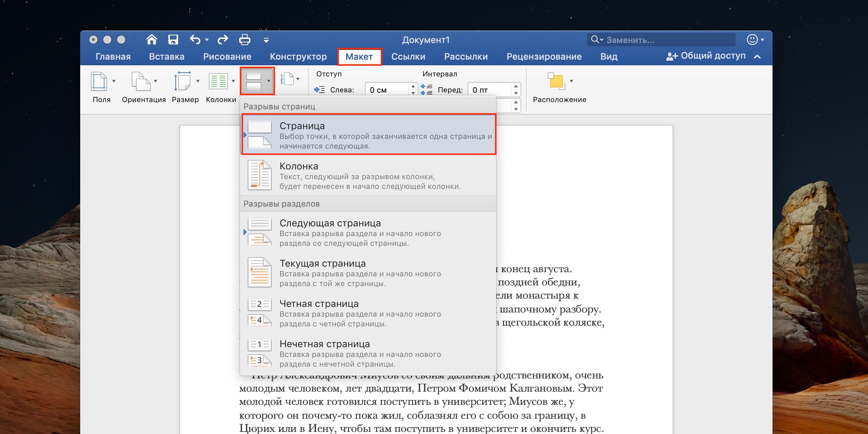868x434 pixels.
Task: Increase the Слева indent with up stepper
Action: click(x=413, y=86)
